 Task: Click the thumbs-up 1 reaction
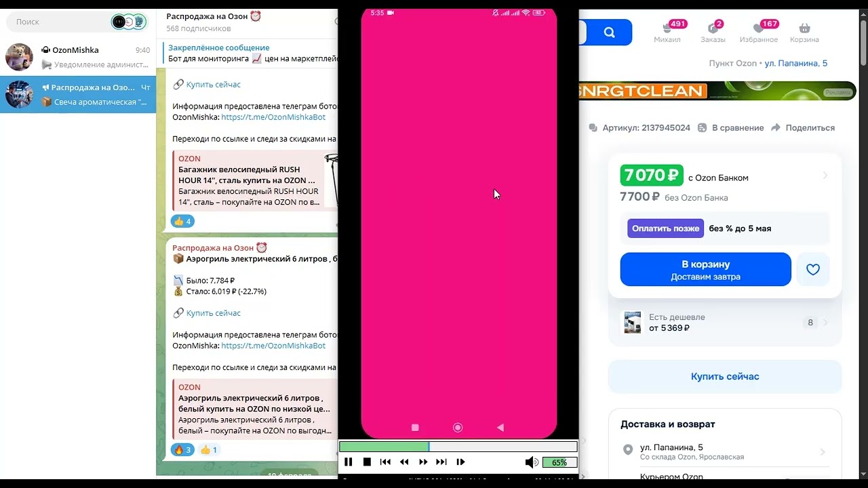tap(210, 449)
